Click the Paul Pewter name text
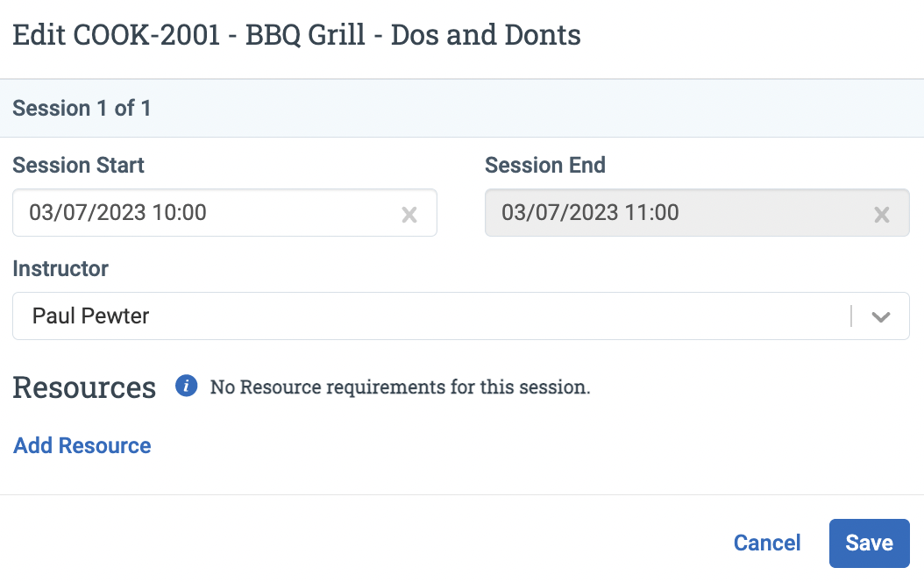This screenshot has height=582, width=924. [91, 316]
